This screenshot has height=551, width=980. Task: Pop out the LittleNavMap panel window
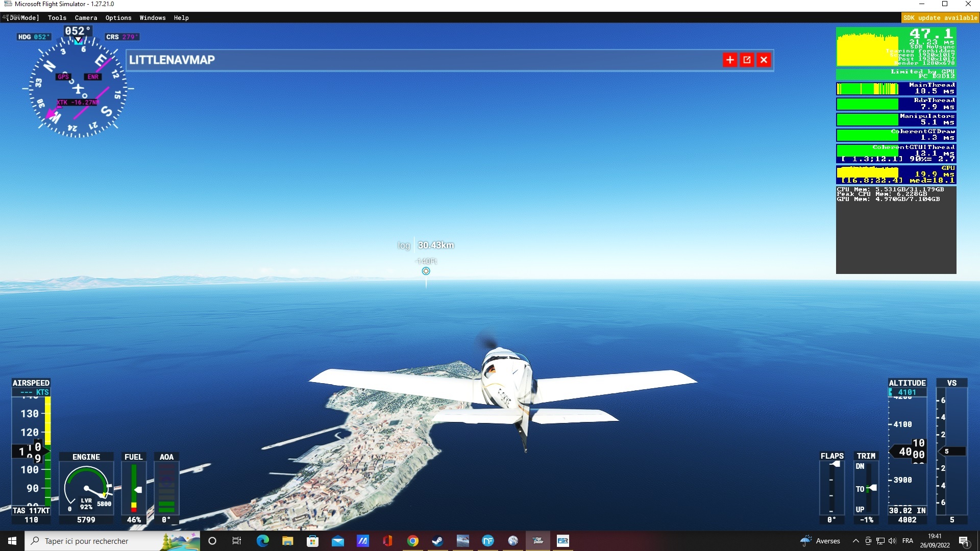[747, 60]
